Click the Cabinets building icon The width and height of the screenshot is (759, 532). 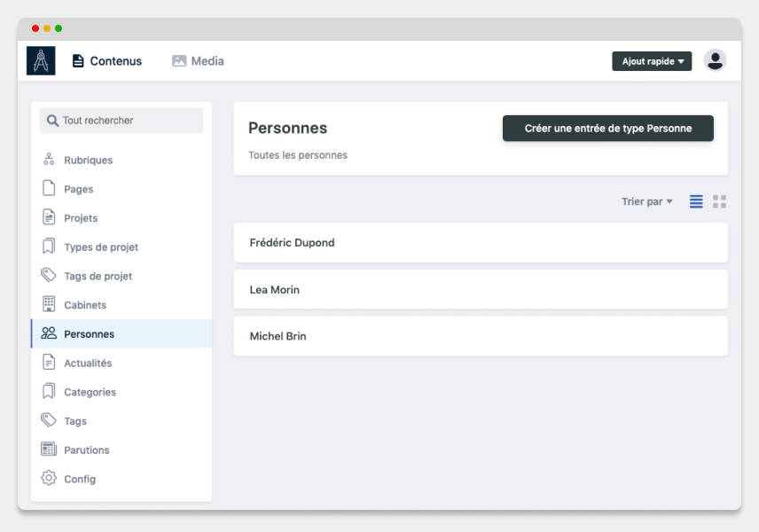pyautogui.click(x=49, y=304)
